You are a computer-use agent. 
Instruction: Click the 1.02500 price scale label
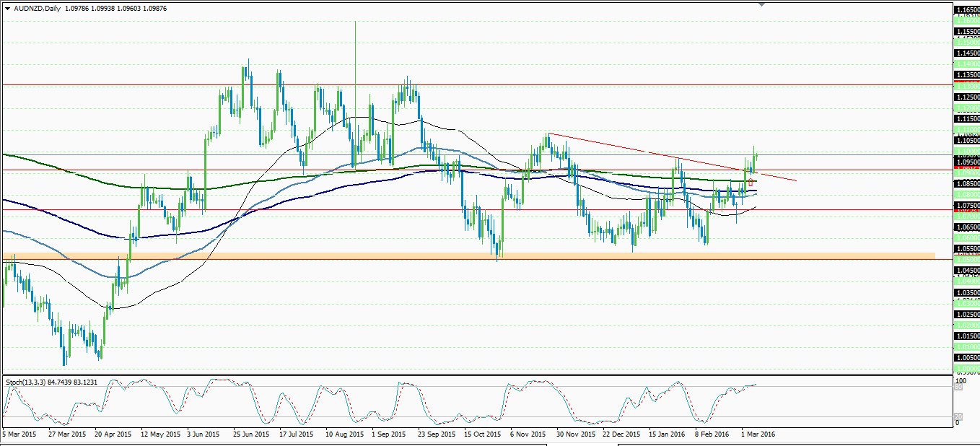pos(967,315)
